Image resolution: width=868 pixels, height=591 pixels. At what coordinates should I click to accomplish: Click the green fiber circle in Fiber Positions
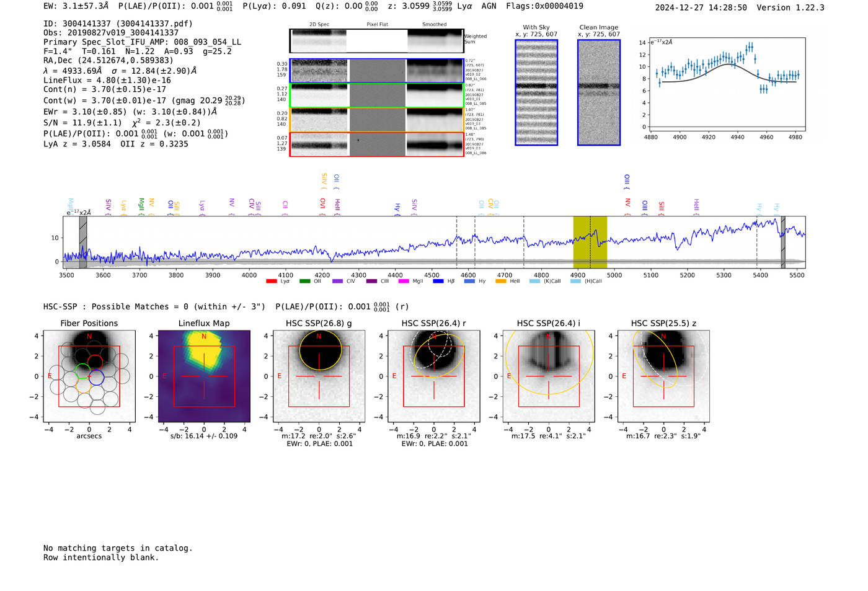tap(82, 371)
